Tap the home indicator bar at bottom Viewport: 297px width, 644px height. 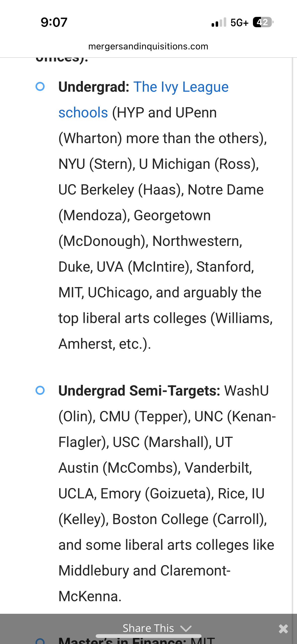pyautogui.click(x=148, y=636)
